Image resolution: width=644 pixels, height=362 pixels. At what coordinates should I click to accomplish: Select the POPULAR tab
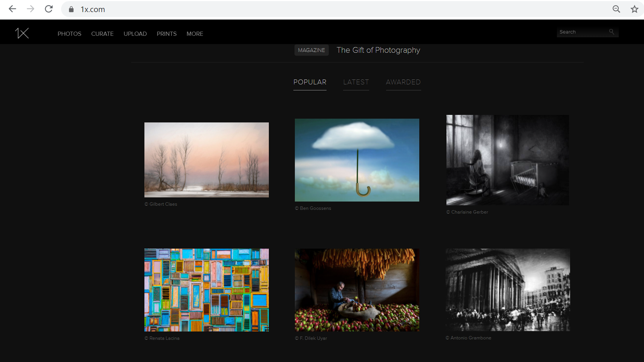[310, 82]
